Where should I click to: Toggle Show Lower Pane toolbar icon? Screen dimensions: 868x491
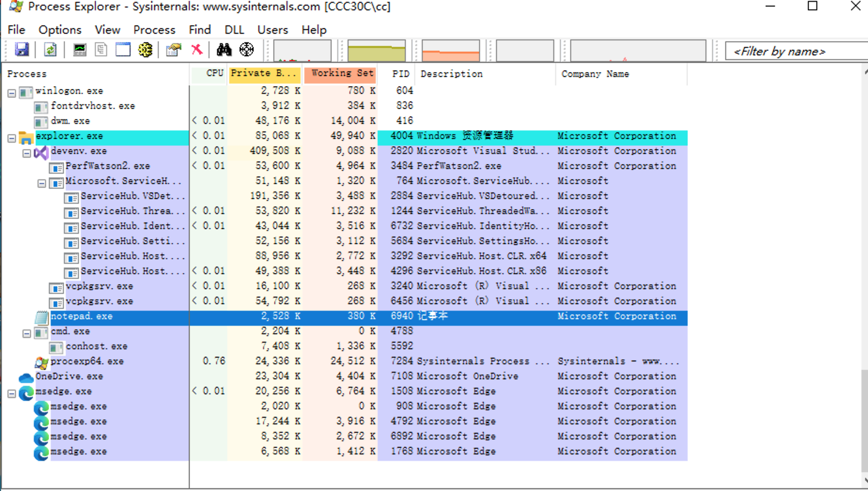click(x=123, y=49)
